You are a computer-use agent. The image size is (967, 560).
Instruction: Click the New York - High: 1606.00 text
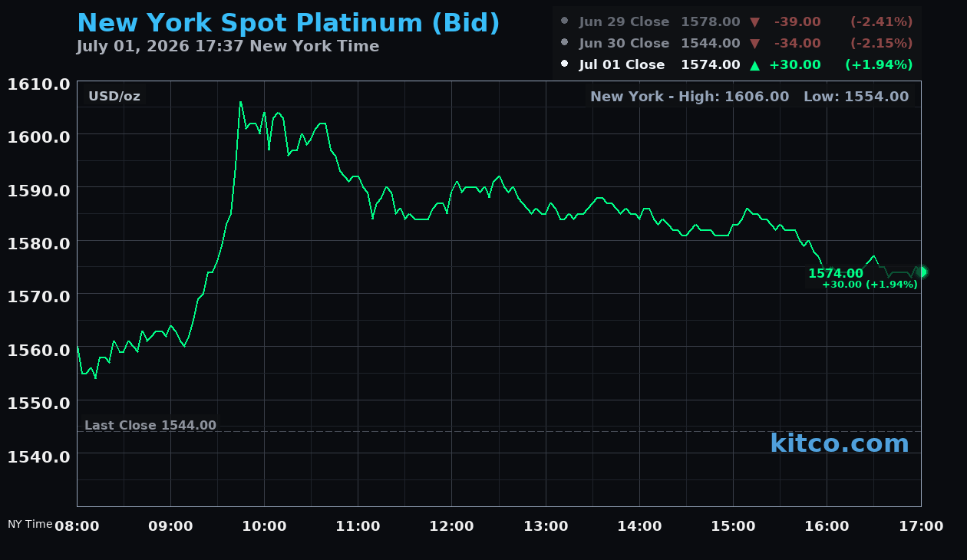690,96
